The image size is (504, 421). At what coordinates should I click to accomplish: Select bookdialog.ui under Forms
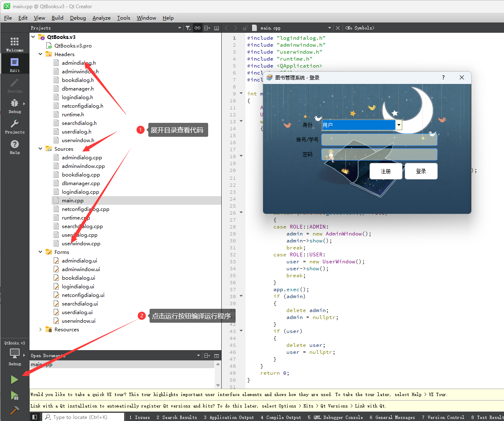tap(78, 278)
